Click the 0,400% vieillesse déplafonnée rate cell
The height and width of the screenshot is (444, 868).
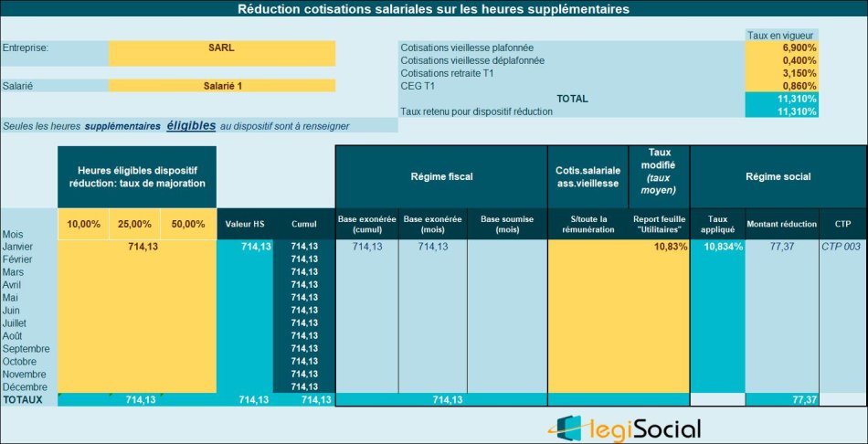point(782,59)
